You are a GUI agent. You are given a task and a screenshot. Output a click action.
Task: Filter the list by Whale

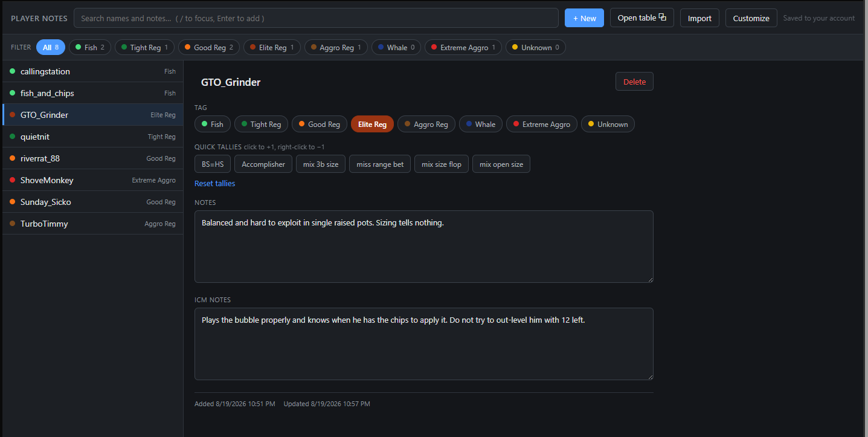click(396, 47)
